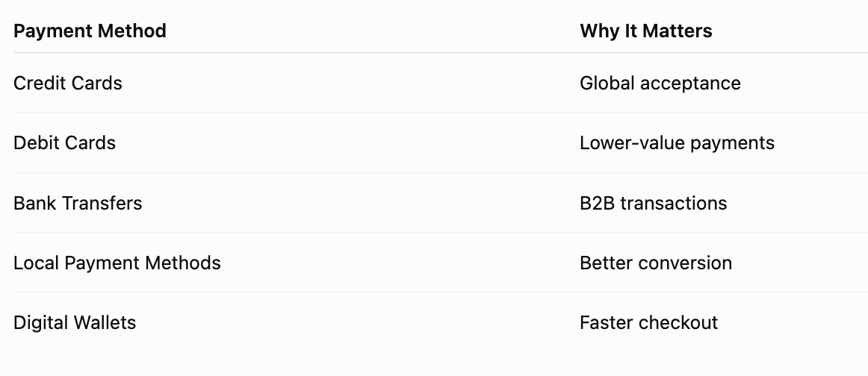The image size is (868, 376).
Task: Select the Digital Wallets cell
Action: coord(75,322)
